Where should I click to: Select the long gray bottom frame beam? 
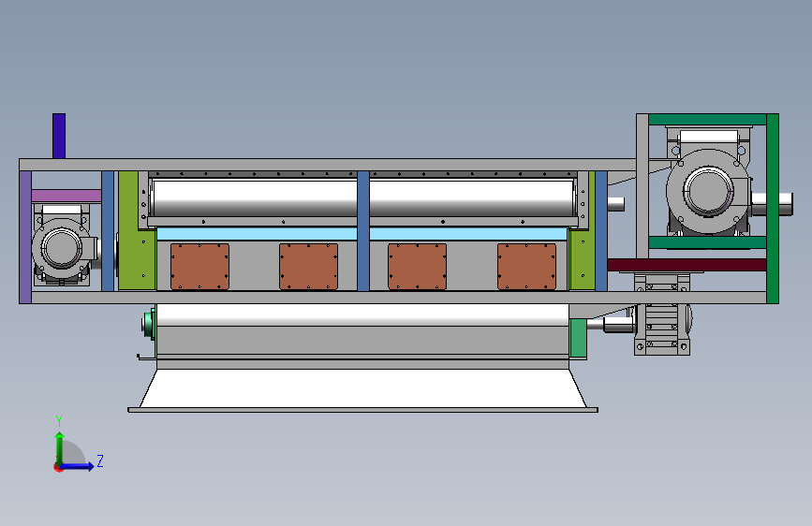399,298
